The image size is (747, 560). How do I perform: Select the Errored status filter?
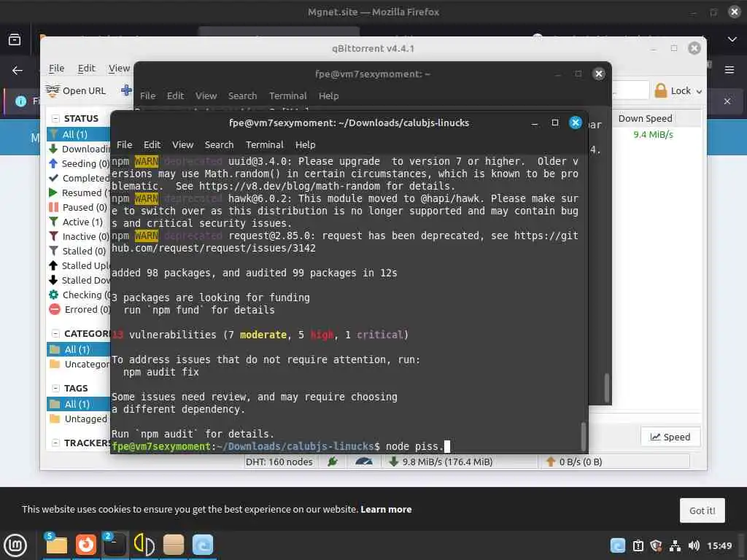tap(79, 309)
